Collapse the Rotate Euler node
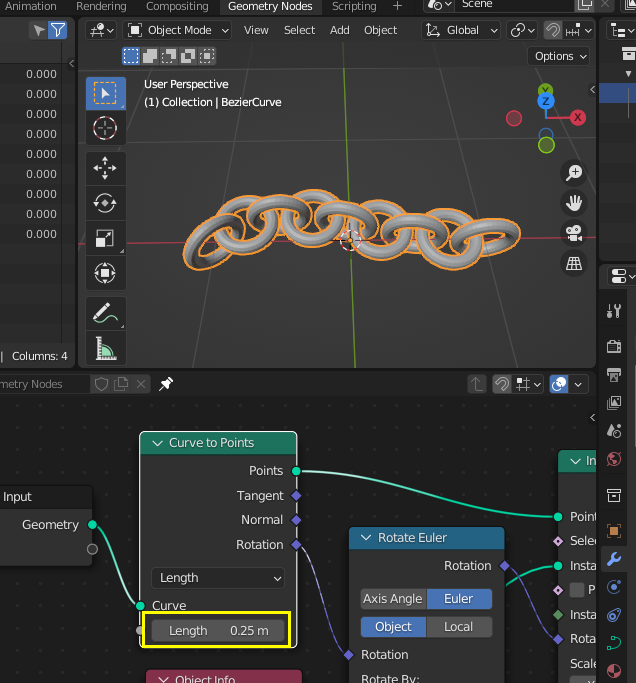Screen dimensions: 636x683 click(x=366, y=538)
